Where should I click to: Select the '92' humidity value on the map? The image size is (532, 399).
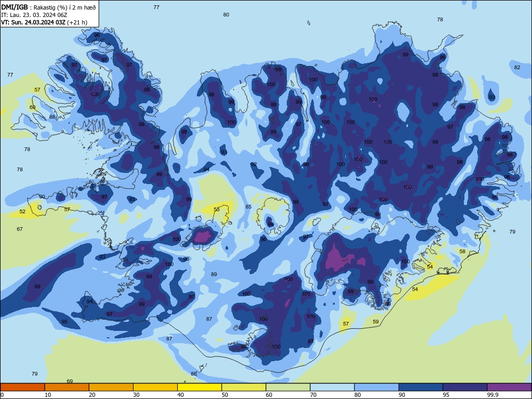(254, 164)
